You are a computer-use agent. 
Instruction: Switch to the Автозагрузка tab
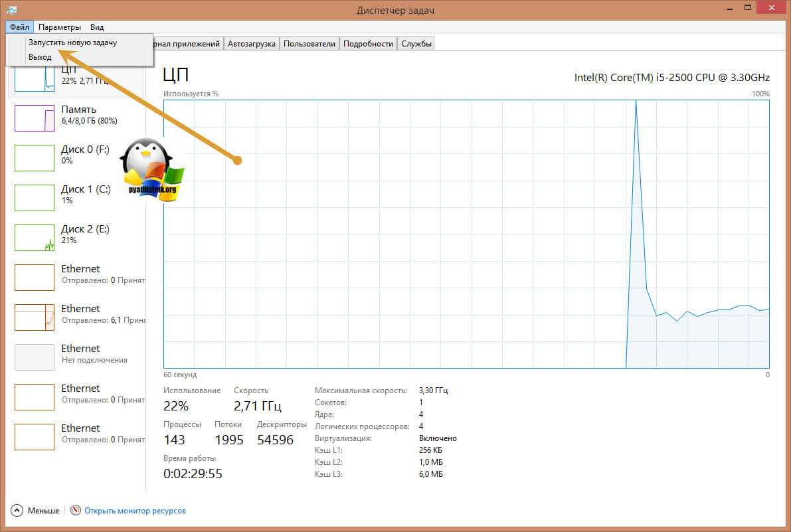coord(252,44)
